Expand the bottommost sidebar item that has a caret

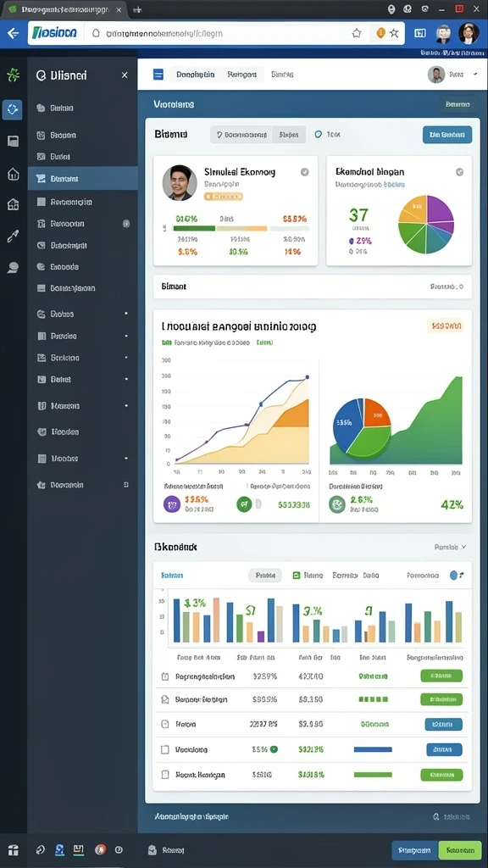click(83, 459)
